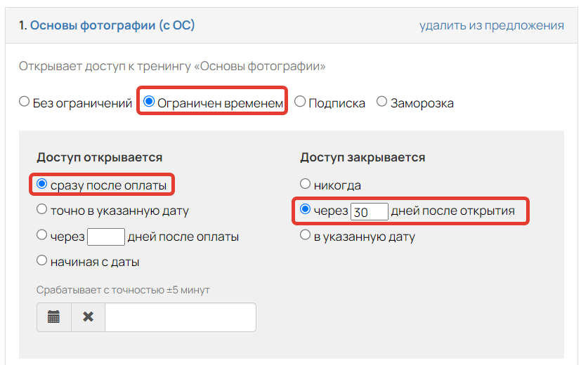
Task: Click 'удалить из предложения' link
Action: [491, 25]
